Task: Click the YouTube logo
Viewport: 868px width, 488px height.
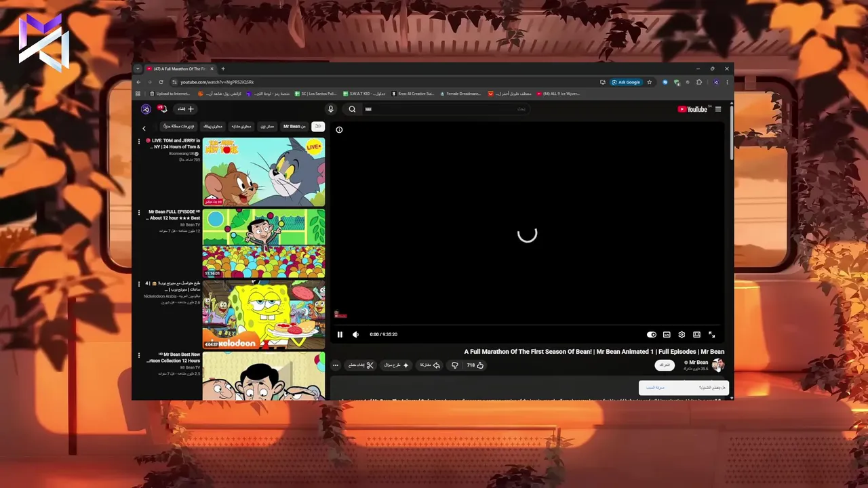Action: 692,109
